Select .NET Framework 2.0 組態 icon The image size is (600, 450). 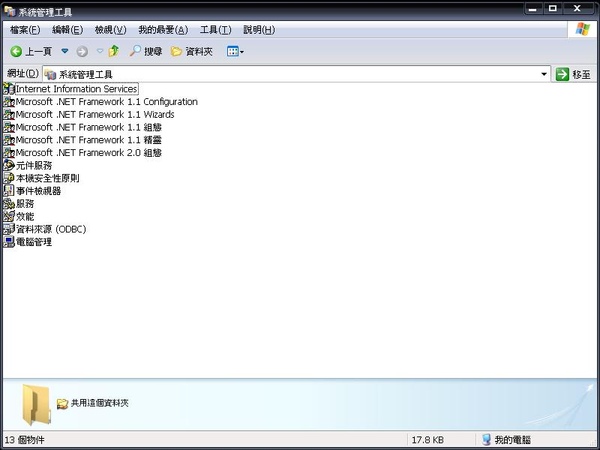9,153
